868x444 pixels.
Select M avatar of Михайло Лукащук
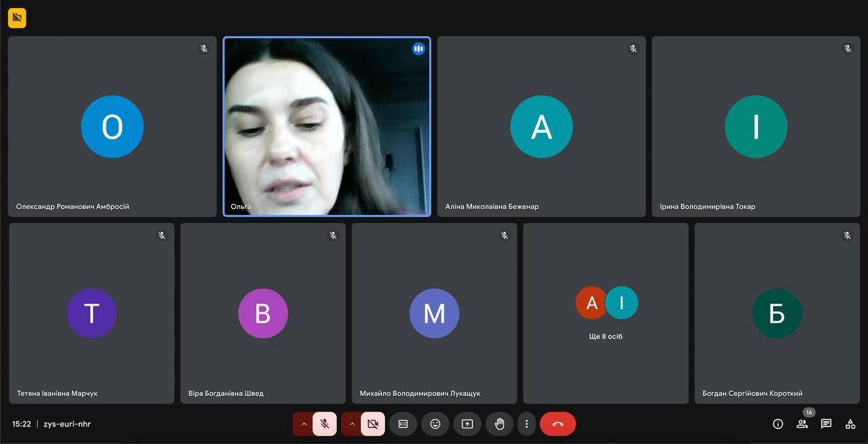click(434, 313)
